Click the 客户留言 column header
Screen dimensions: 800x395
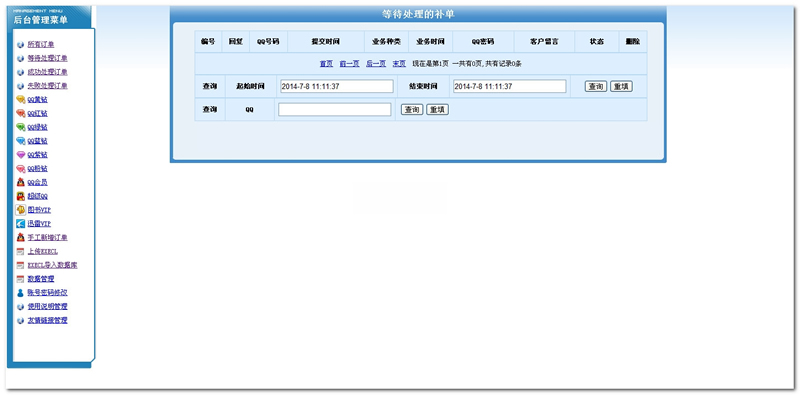click(x=544, y=41)
